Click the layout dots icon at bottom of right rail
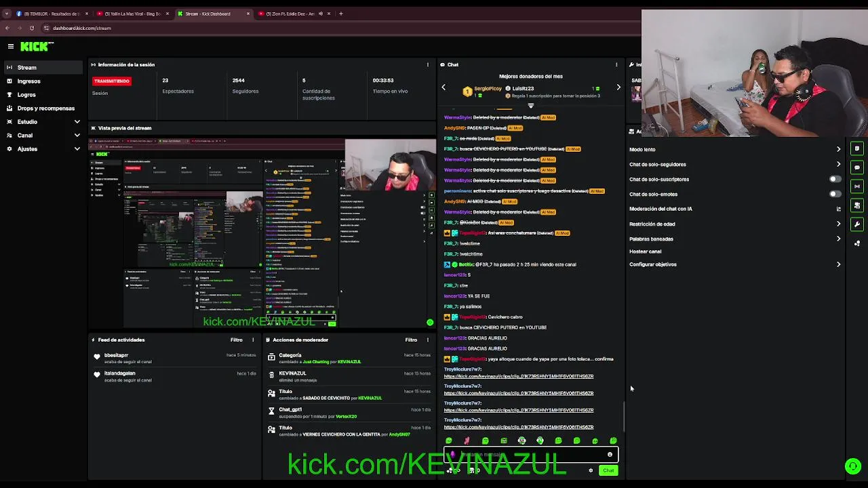 coord(857,243)
